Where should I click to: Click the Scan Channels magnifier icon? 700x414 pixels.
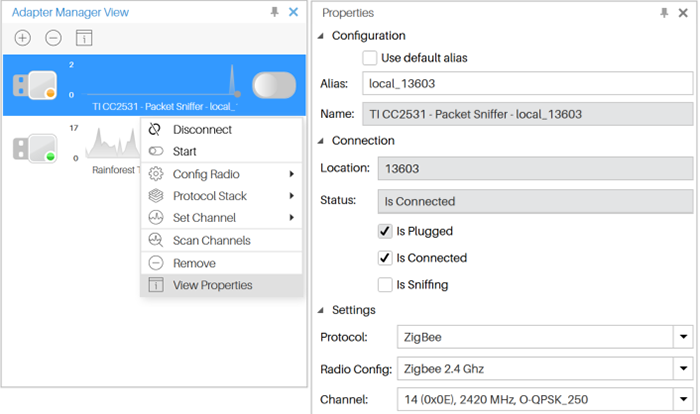[x=156, y=240]
